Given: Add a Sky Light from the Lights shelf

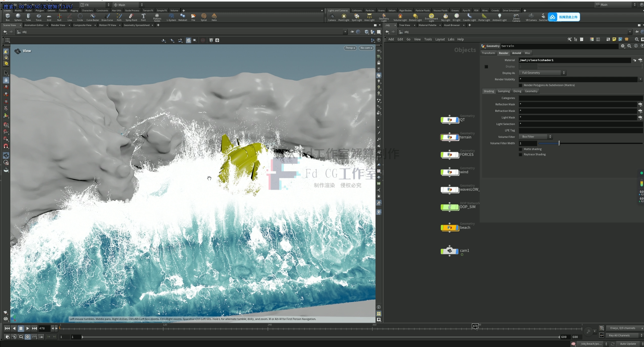Looking at the screenshot, I should (445, 17).
